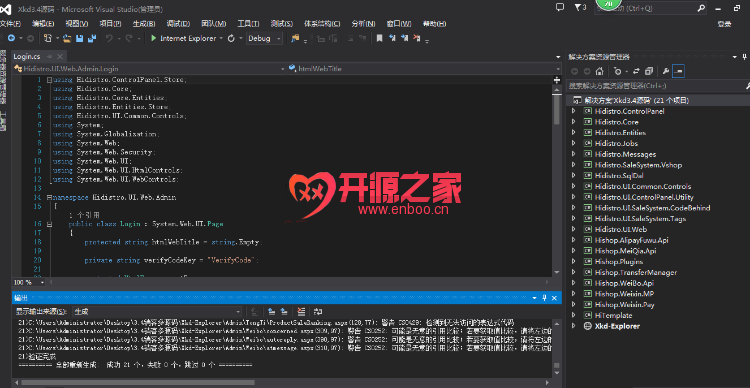Screen dimensions: 750x388
Task: Click the Collapse All icon in Solution Explorer
Action: [649, 71]
